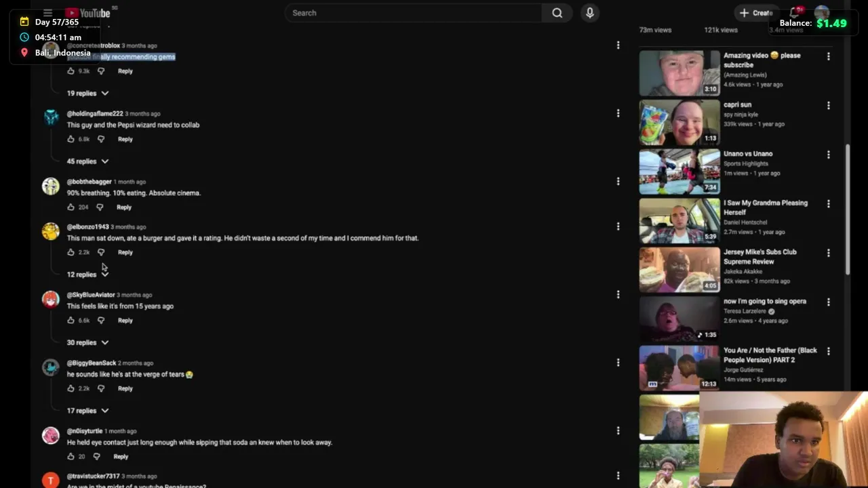Like the comment by @holdingaflame222

(x=71, y=139)
